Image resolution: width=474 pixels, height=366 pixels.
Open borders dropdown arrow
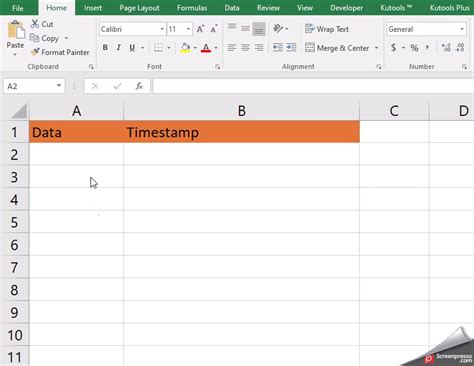(169, 48)
